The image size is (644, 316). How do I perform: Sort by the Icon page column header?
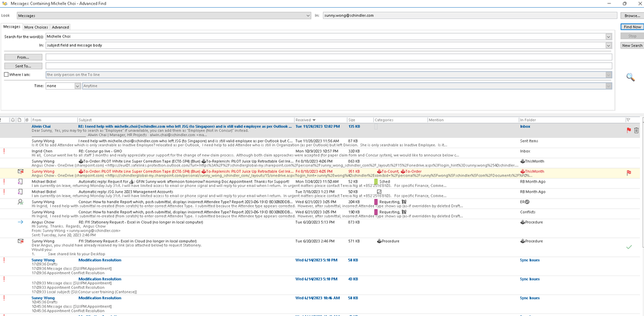(x=20, y=120)
